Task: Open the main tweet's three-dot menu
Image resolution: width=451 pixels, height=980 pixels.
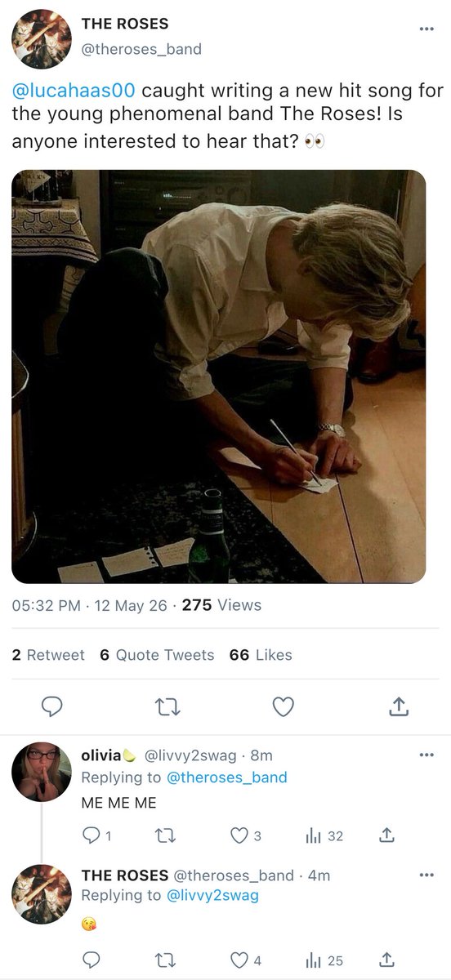Action: (426, 29)
